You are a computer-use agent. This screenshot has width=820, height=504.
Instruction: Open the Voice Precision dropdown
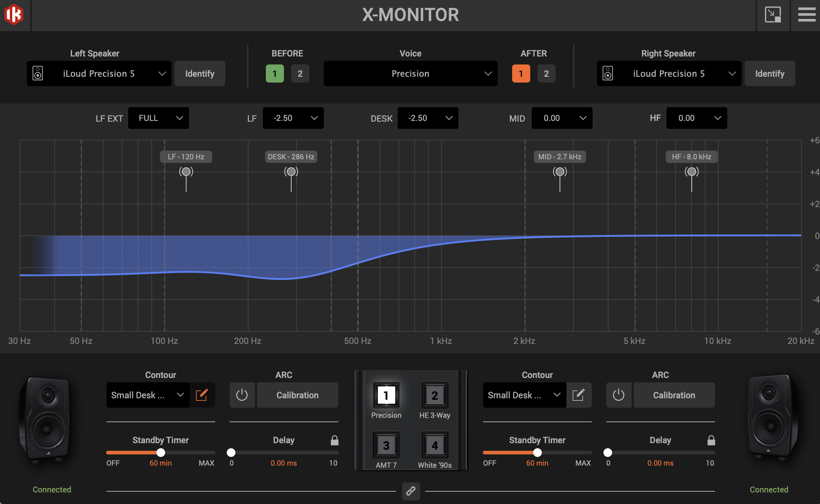(x=410, y=73)
